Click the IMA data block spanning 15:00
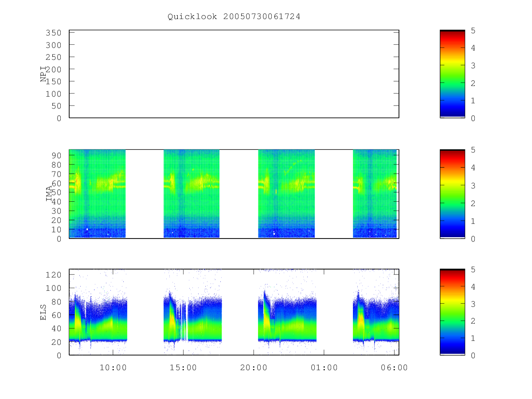This screenshot has width=532, height=399. (192, 194)
